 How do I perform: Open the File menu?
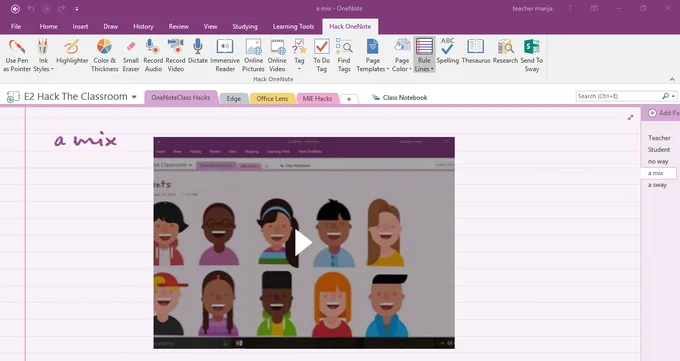[x=16, y=26]
